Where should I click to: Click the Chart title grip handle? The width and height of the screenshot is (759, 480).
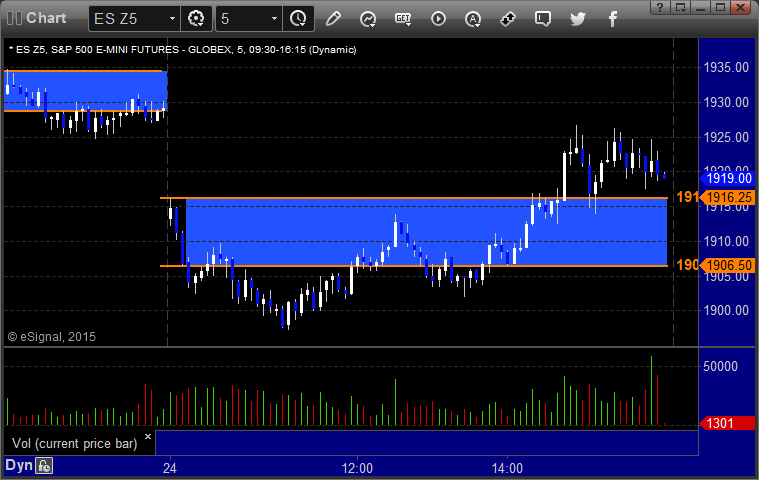tap(15, 18)
